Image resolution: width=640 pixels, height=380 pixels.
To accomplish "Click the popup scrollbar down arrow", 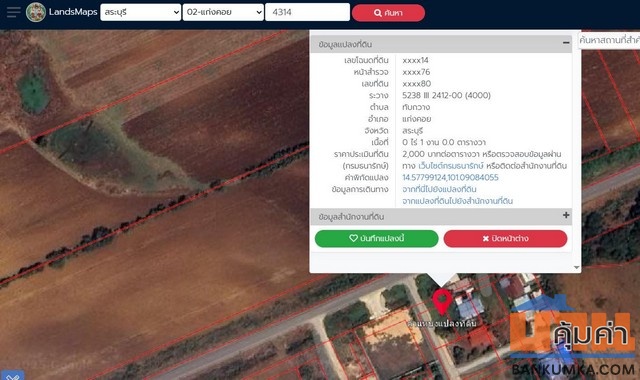I will (x=576, y=267).
